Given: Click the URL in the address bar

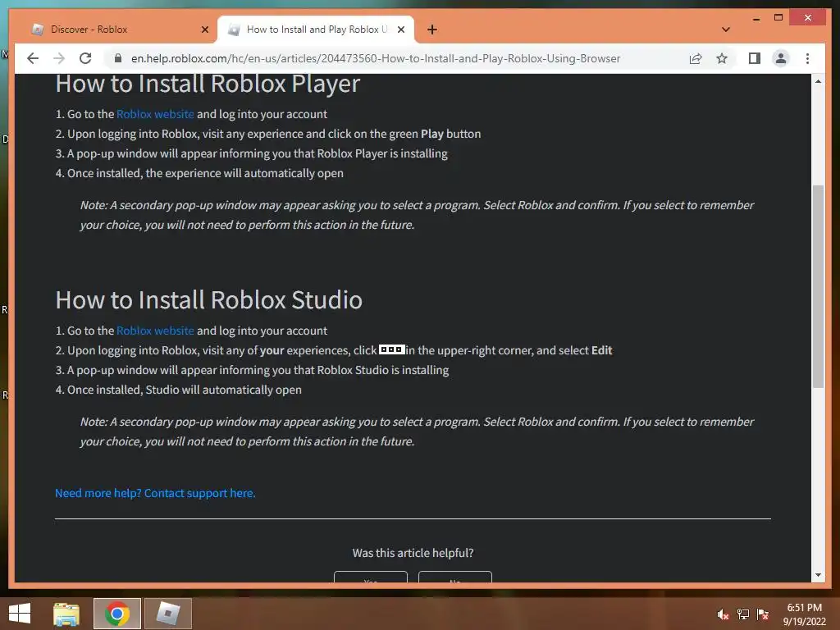Looking at the screenshot, I should (x=376, y=58).
